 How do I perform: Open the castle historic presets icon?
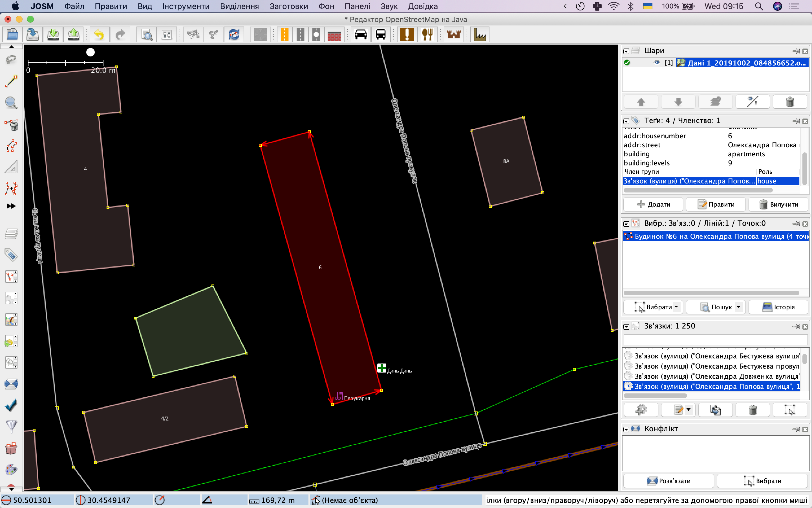(x=454, y=35)
